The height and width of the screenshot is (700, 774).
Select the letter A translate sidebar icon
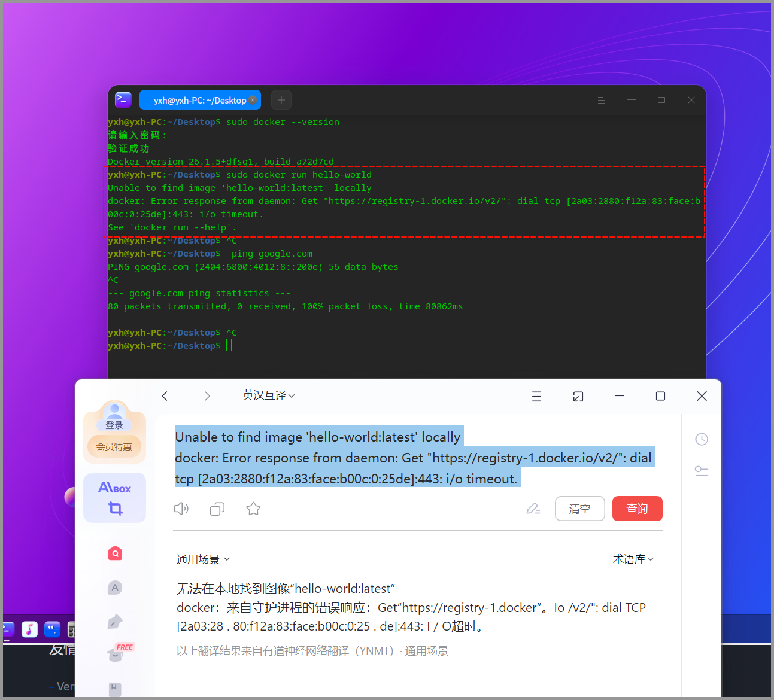coord(115,588)
